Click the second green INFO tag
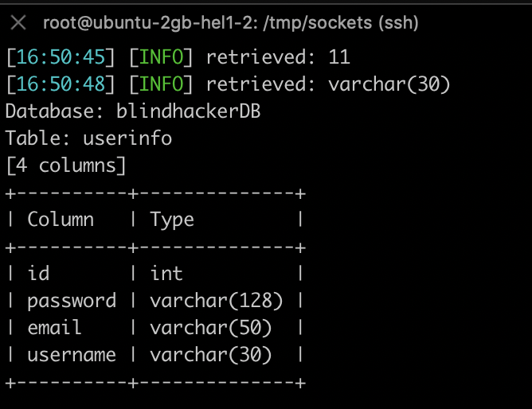The image size is (532, 409). (x=161, y=84)
